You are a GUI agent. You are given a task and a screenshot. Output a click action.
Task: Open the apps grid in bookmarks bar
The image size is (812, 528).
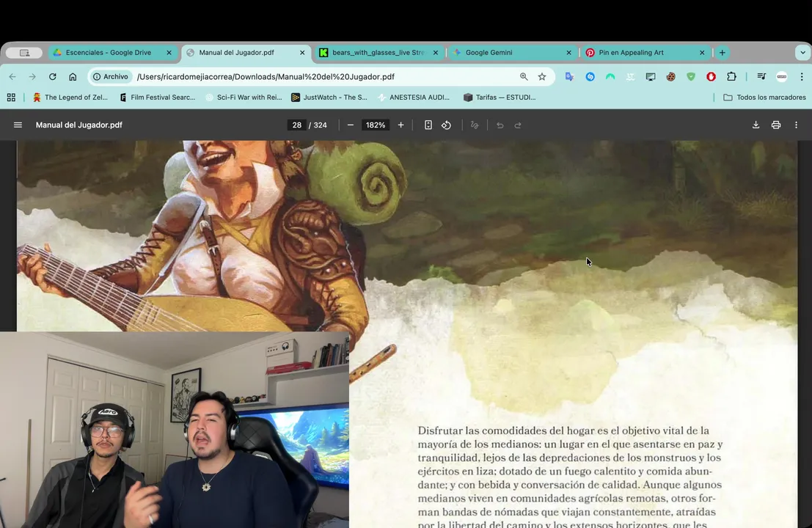pos(12,98)
